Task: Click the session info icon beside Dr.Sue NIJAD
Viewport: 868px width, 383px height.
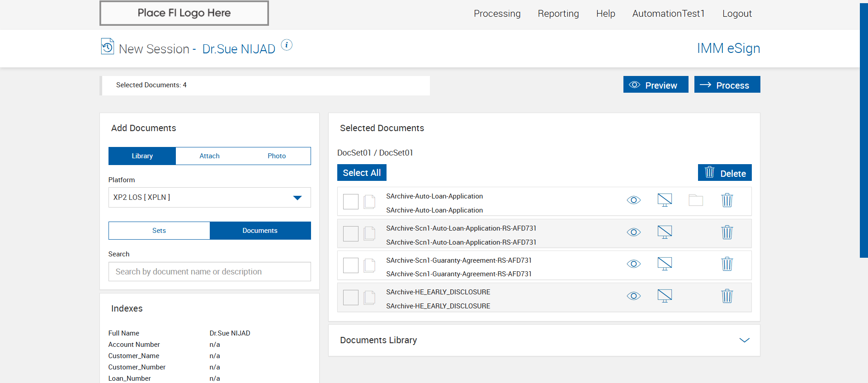Action: tap(287, 45)
